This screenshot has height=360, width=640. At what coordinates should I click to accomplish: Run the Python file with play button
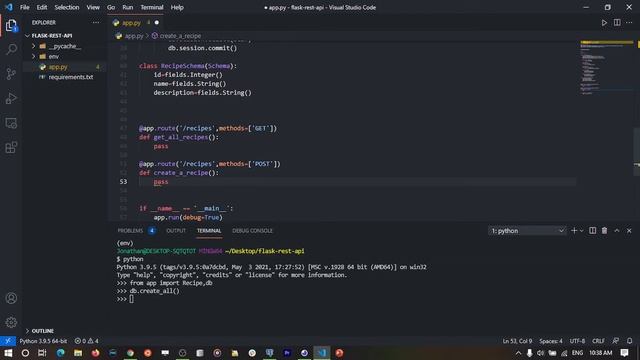pos(604,23)
